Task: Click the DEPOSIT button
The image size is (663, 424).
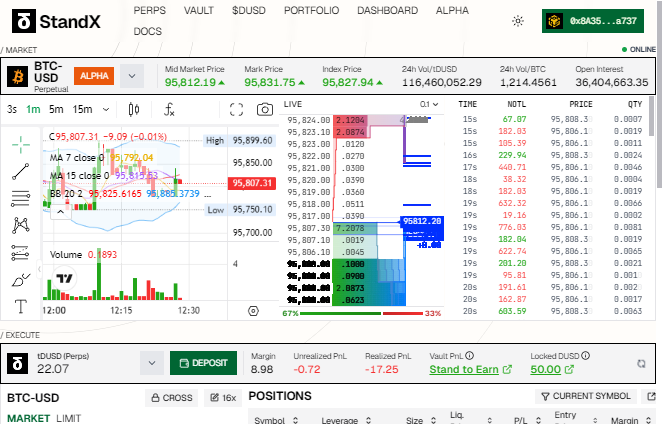Action: click(x=203, y=363)
